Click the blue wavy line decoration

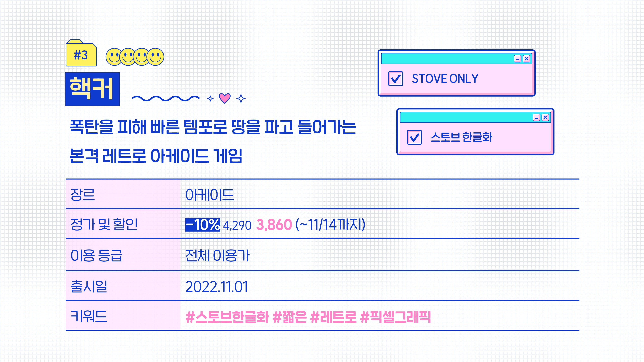166,98
